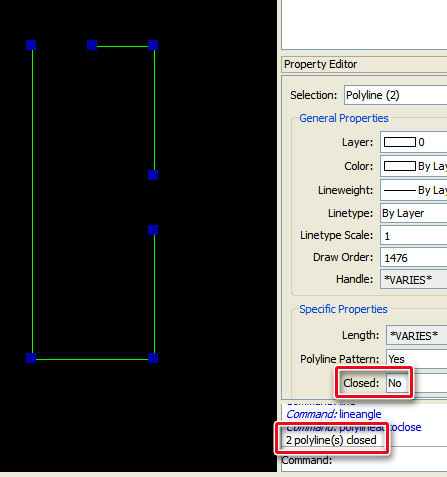
Task: Click the 'Linetype Scale:' label
Action: [337, 235]
